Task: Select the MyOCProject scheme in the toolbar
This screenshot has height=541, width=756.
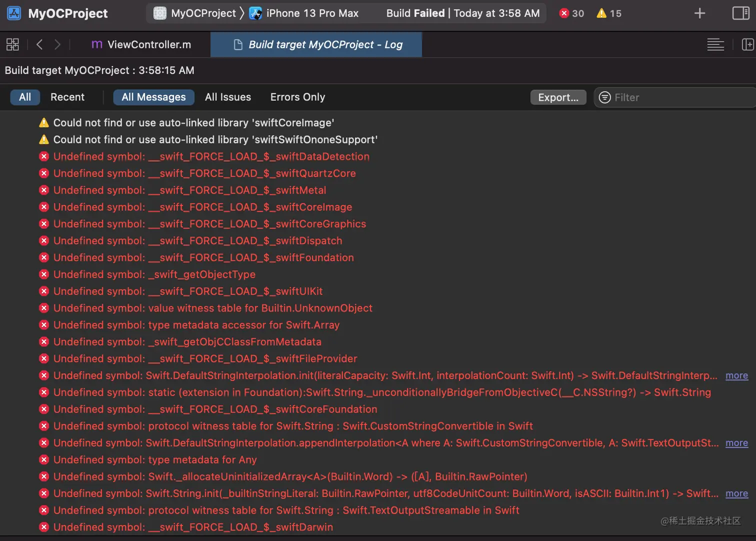Action: [x=194, y=13]
